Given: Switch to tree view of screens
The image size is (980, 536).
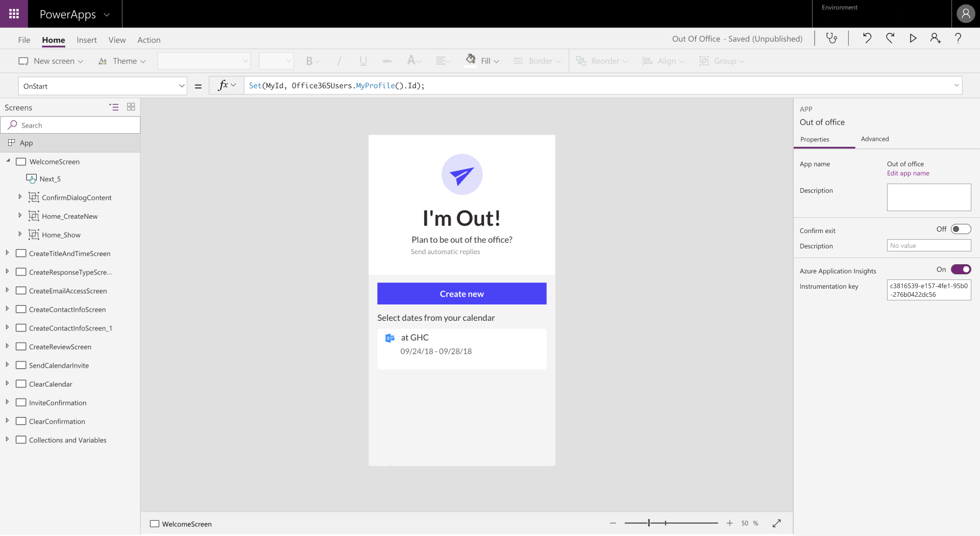Looking at the screenshot, I should [x=114, y=107].
